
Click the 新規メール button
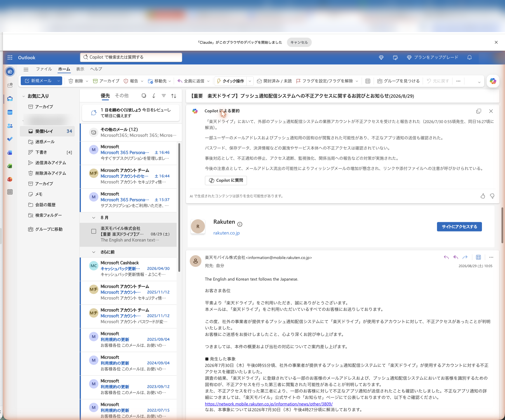click(38, 81)
